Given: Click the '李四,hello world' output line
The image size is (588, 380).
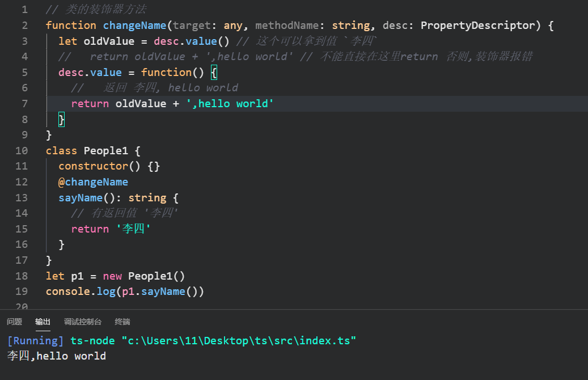Looking at the screenshot, I should tap(56, 356).
